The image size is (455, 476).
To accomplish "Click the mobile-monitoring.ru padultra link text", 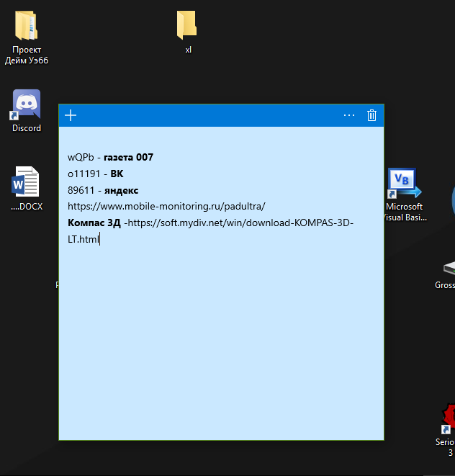I will click(166, 207).
